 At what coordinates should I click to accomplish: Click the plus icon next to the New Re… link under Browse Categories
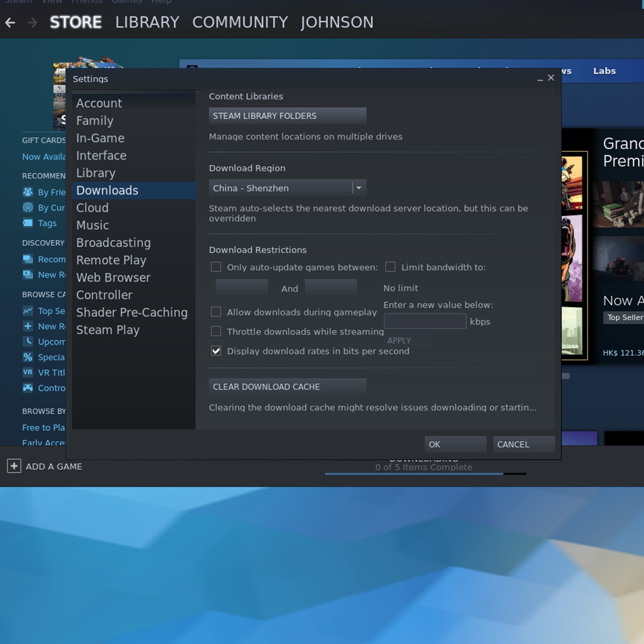point(28,326)
